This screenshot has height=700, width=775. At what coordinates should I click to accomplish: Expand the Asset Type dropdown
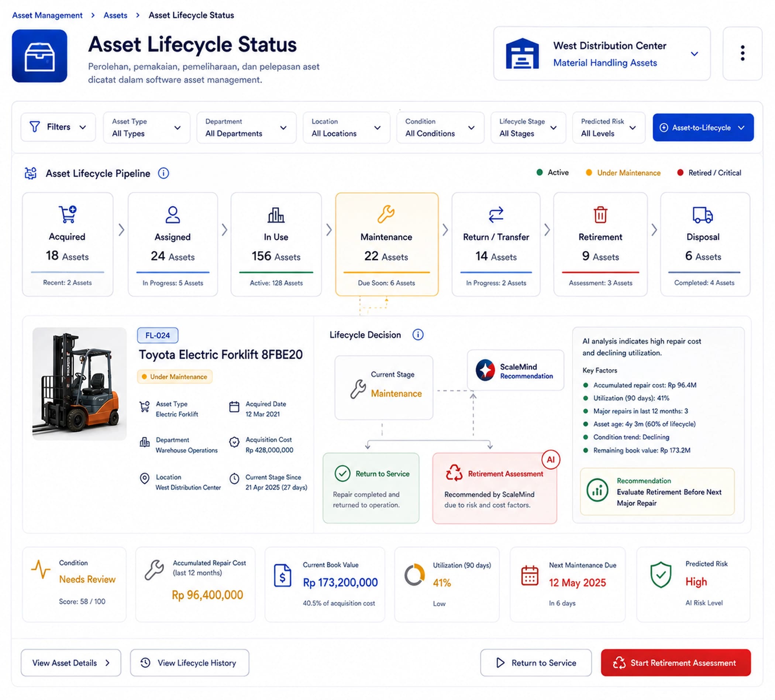point(147,128)
